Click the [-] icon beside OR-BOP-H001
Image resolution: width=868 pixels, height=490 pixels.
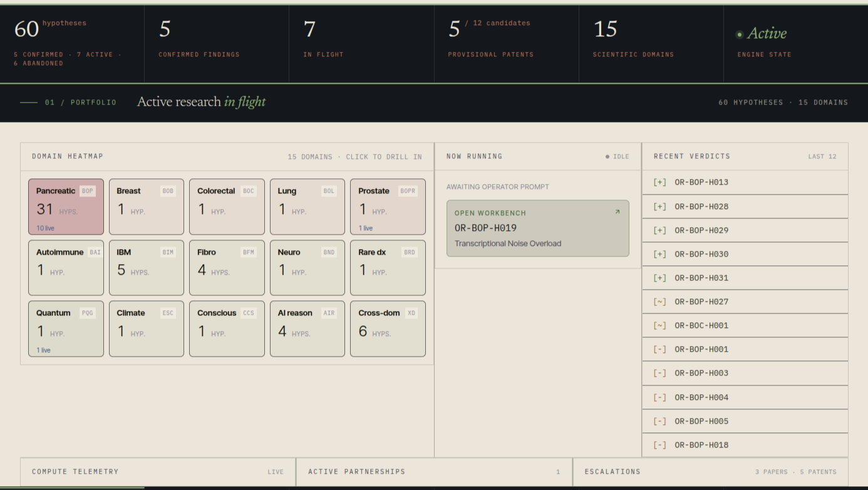tap(659, 349)
